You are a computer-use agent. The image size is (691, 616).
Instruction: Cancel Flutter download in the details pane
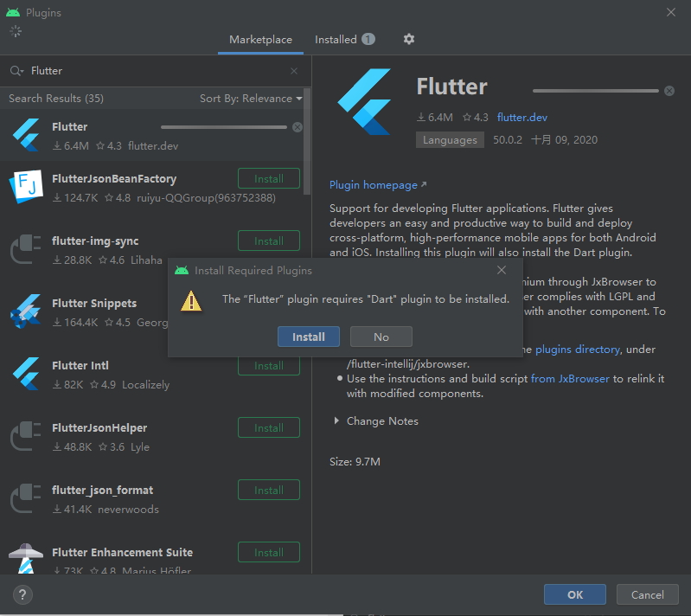669,91
